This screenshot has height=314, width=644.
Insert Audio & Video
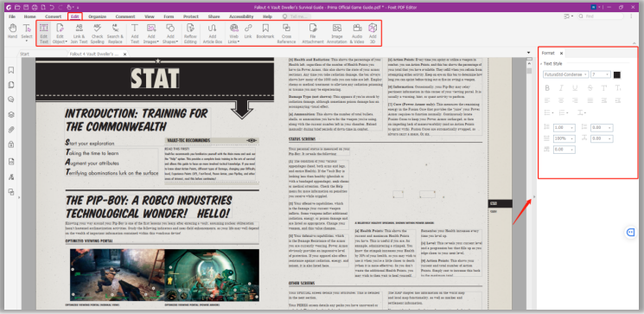(x=357, y=33)
